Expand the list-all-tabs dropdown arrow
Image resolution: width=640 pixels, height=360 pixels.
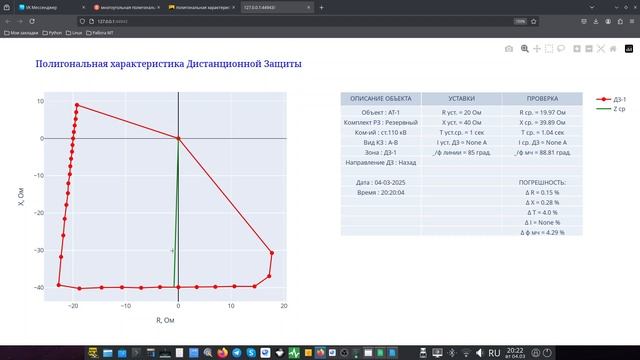[x=592, y=7]
